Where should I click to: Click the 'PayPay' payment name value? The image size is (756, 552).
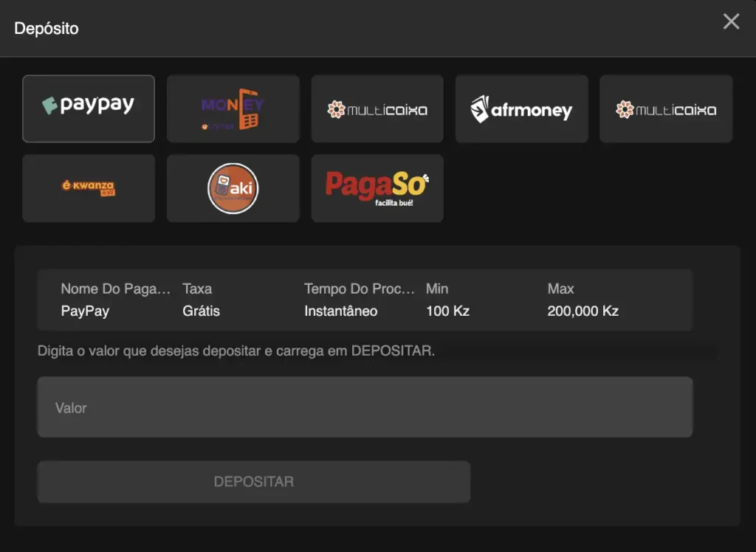pos(85,311)
